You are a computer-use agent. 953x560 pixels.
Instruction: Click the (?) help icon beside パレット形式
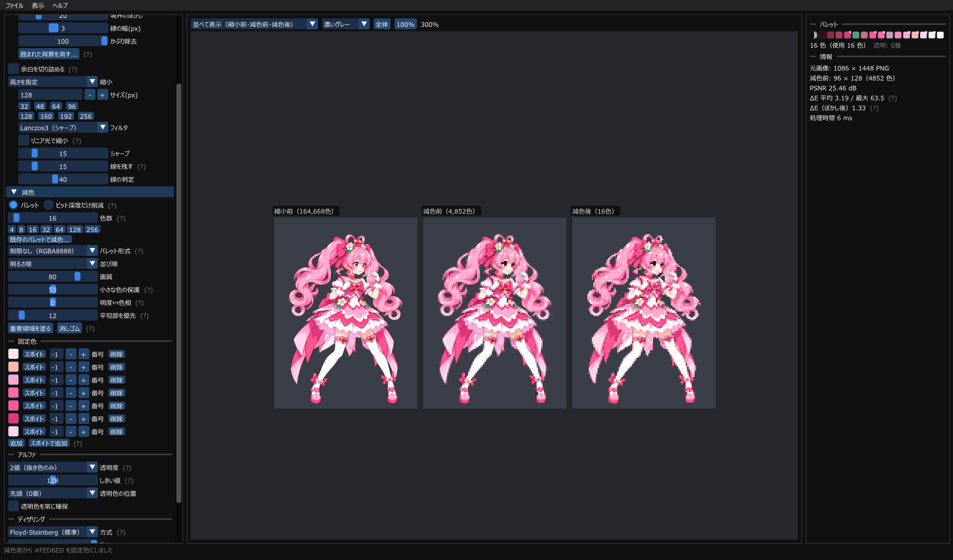point(139,251)
